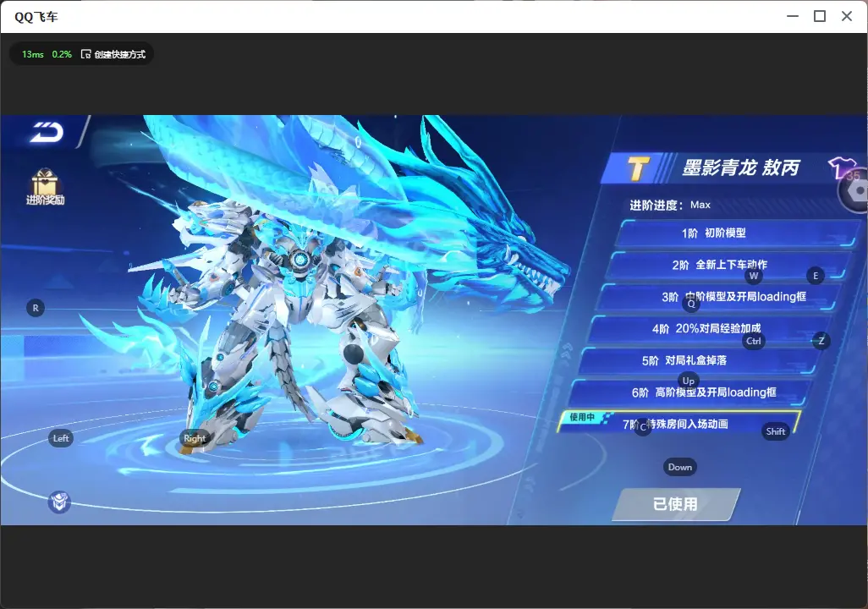Click the 13ms latency indicator

tap(33, 54)
